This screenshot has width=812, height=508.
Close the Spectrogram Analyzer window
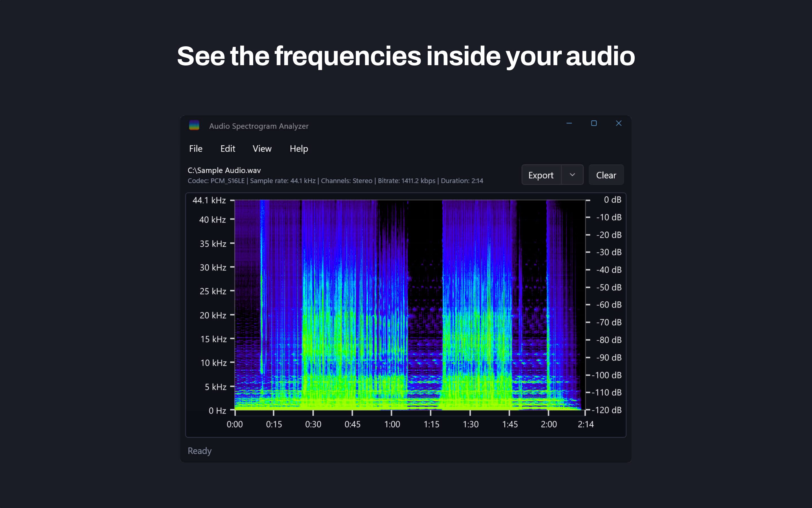(619, 123)
